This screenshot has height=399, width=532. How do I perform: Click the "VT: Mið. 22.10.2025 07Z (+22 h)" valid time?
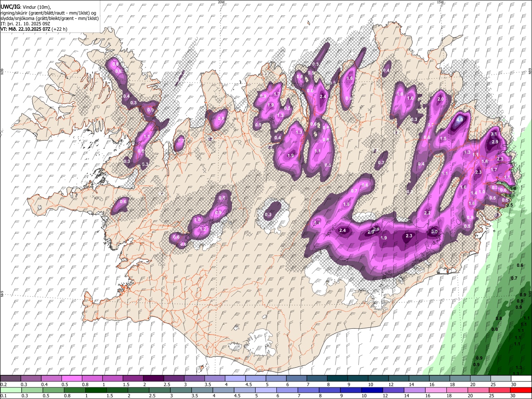point(34,29)
